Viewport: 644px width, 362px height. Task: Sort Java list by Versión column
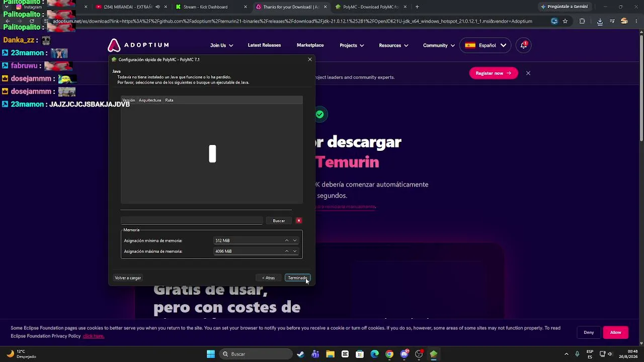pos(129,100)
